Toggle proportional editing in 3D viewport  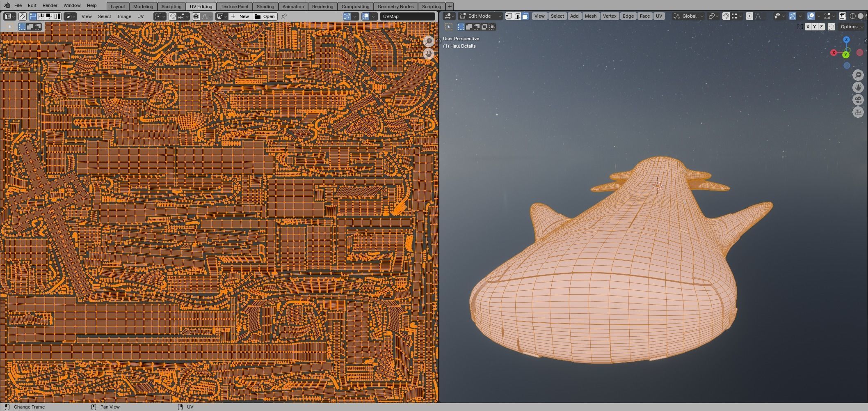tap(749, 16)
